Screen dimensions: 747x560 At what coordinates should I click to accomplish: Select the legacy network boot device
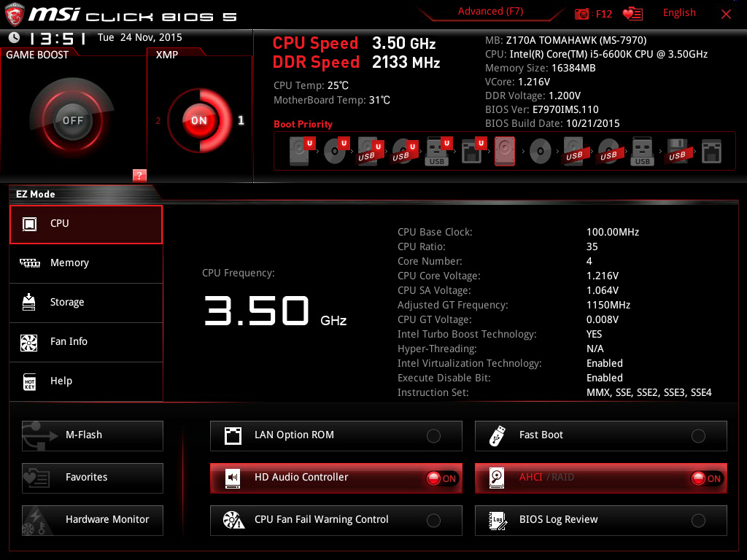pos(711,152)
